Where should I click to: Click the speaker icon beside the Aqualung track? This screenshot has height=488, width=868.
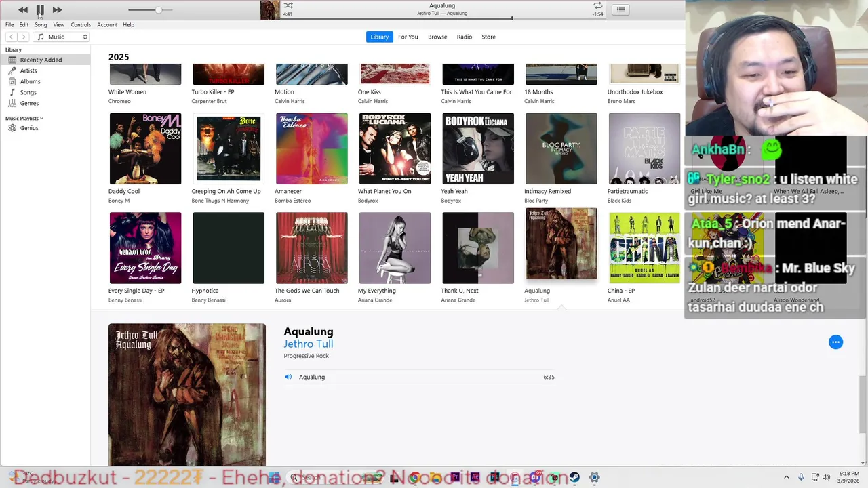[x=288, y=377]
